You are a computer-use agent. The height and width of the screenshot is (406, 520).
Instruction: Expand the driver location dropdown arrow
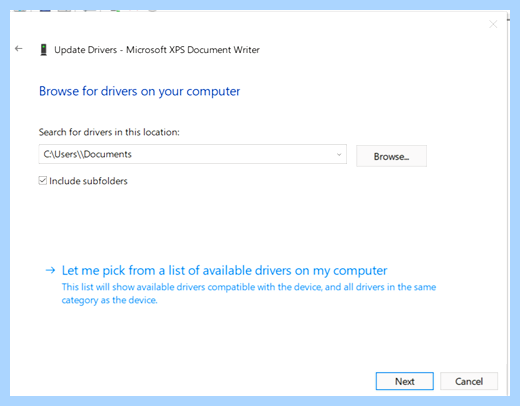coord(339,154)
